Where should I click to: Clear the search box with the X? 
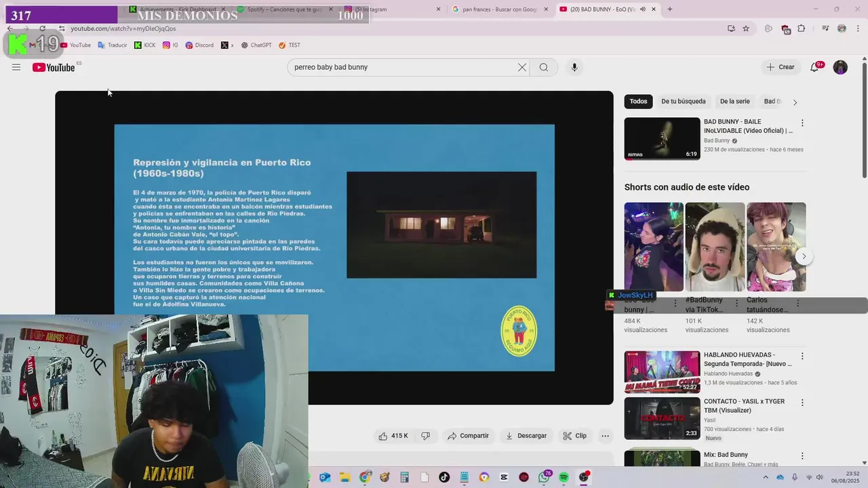pos(522,67)
